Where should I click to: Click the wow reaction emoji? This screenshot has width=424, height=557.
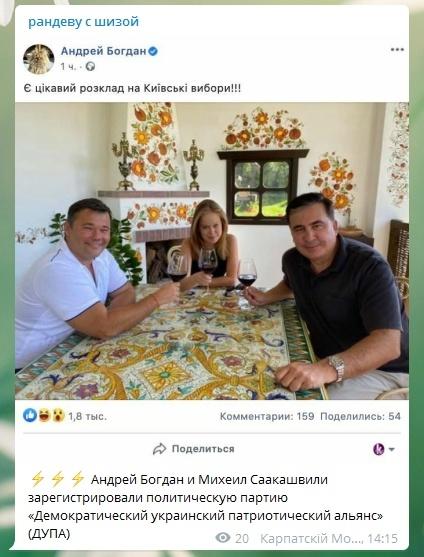(x=58, y=415)
